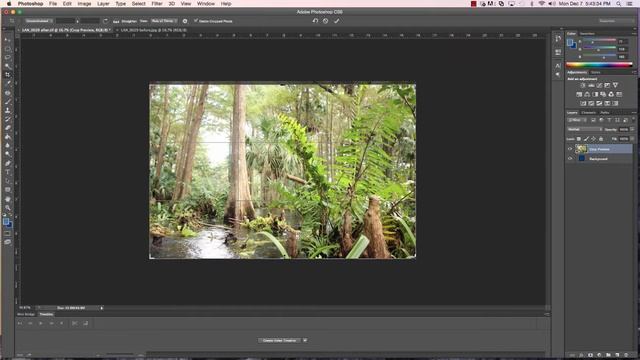This screenshot has width=640, height=360.
Task: Select the Dodge tool
Action: pos(7,154)
